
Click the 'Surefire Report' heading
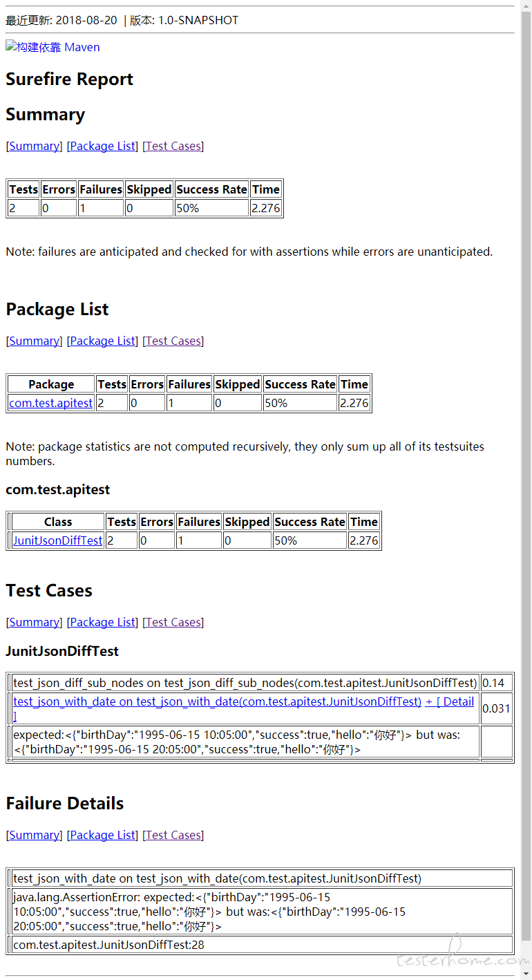(x=70, y=79)
